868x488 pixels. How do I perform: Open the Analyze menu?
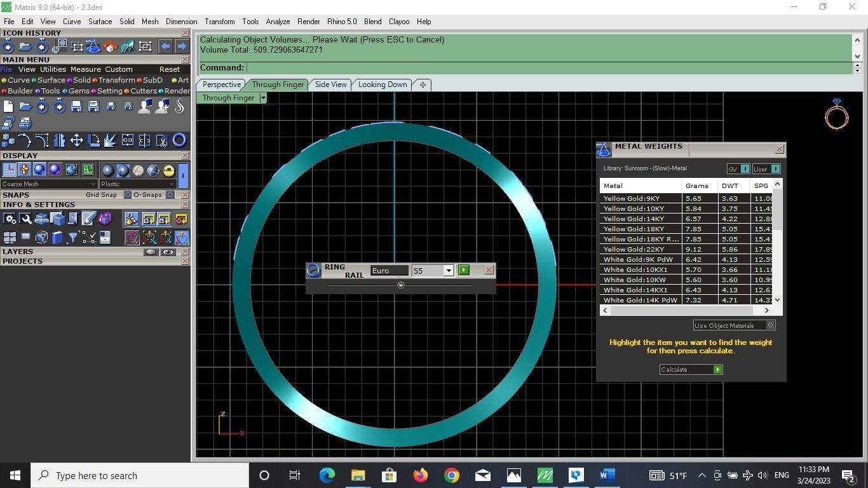(278, 22)
